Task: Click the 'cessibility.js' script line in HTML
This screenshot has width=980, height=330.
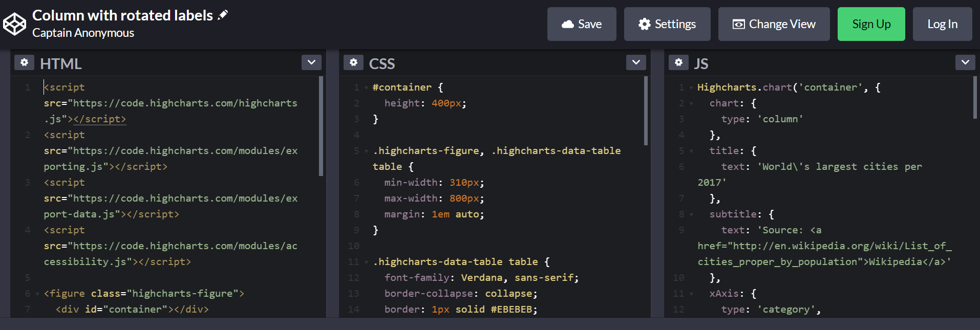Action: [x=117, y=262]
